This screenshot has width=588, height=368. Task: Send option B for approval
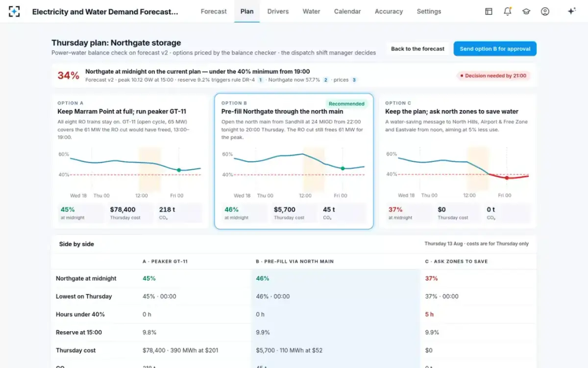495,49
